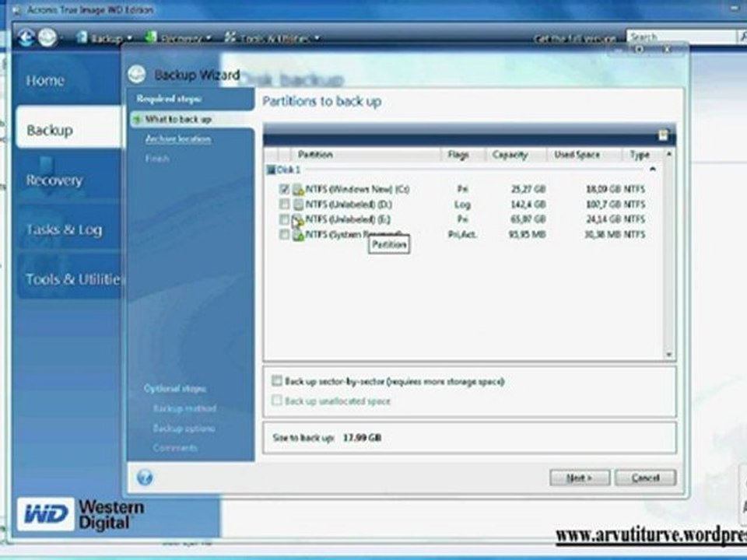
Task: Uncheck the NTFS Windows New (C:) checkbox
Action: click(x=285, y=189)
